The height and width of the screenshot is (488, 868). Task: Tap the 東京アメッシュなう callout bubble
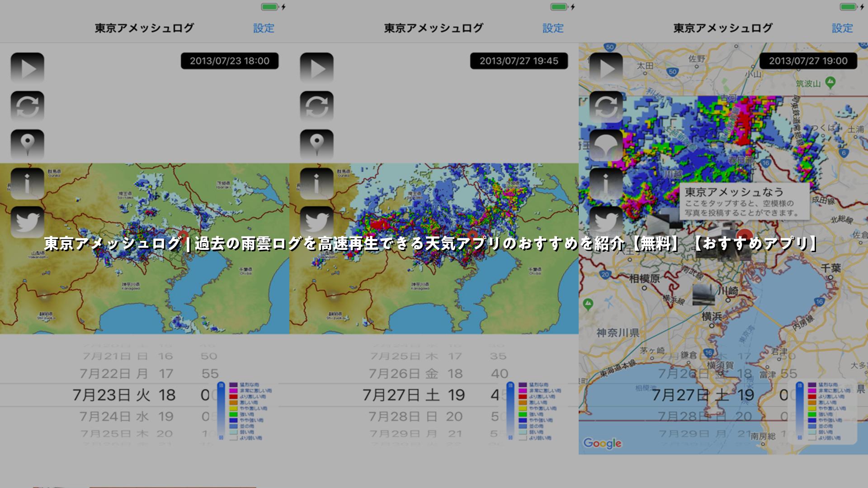pos(745,202)
